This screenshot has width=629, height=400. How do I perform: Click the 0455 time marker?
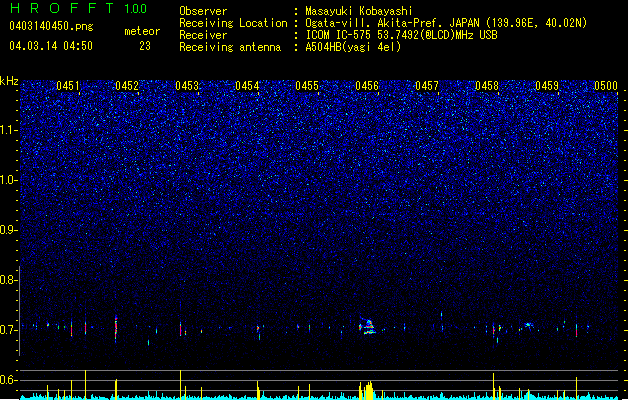point(307,86)
